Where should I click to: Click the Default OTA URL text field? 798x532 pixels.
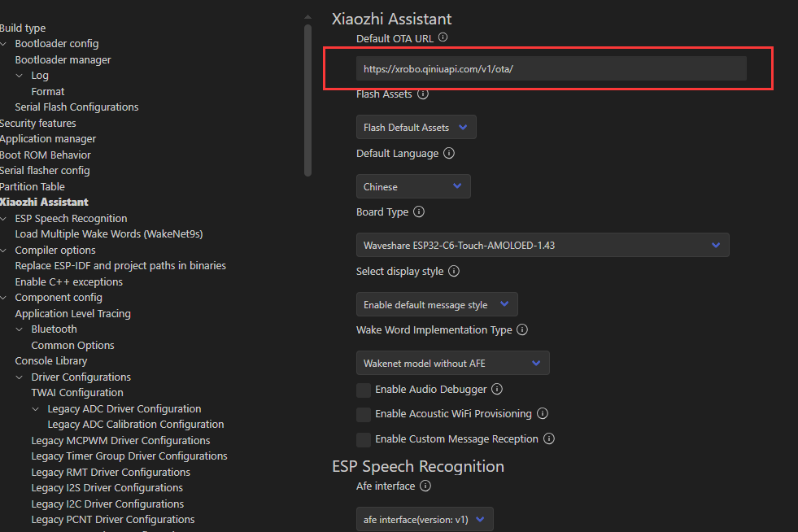pyautogui.click(x=551, y=69)
